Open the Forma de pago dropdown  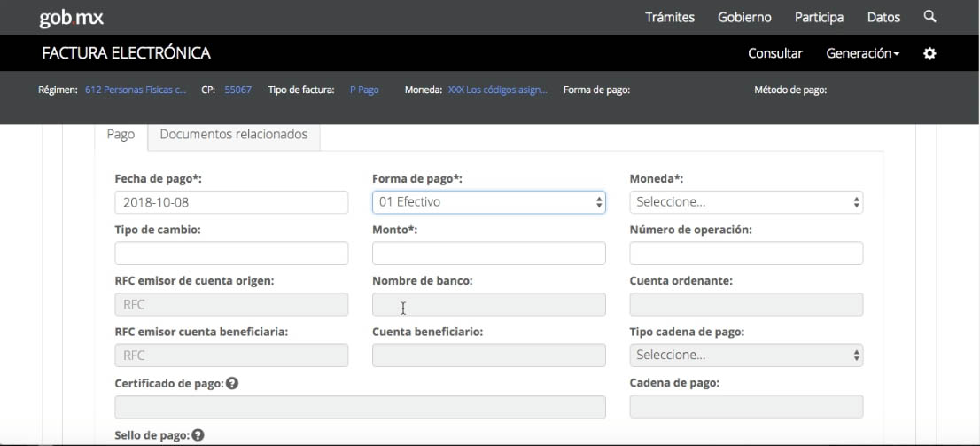(489, 202)
